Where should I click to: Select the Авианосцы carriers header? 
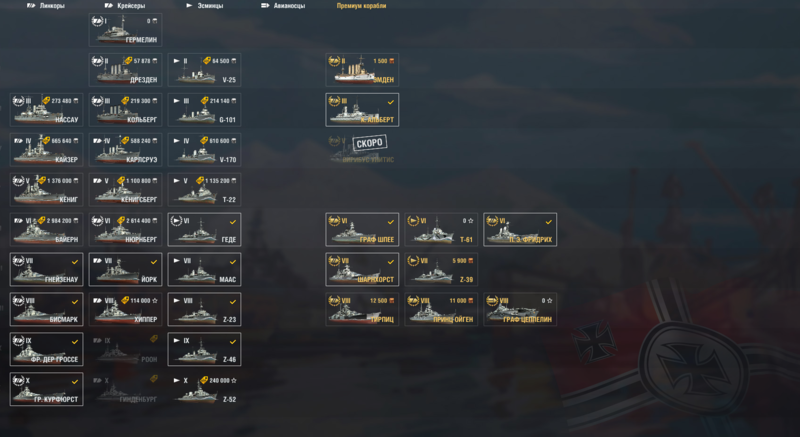click(x=283, y=6)
